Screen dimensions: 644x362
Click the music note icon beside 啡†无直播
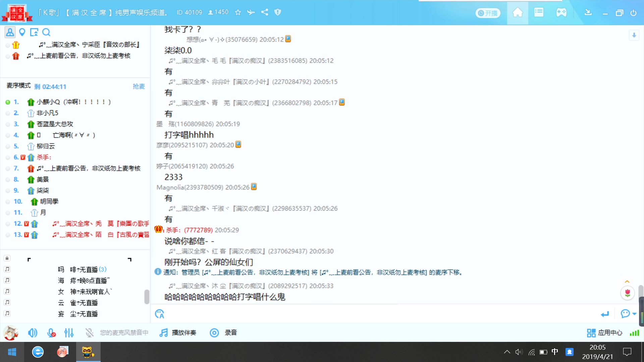(7, 269)
